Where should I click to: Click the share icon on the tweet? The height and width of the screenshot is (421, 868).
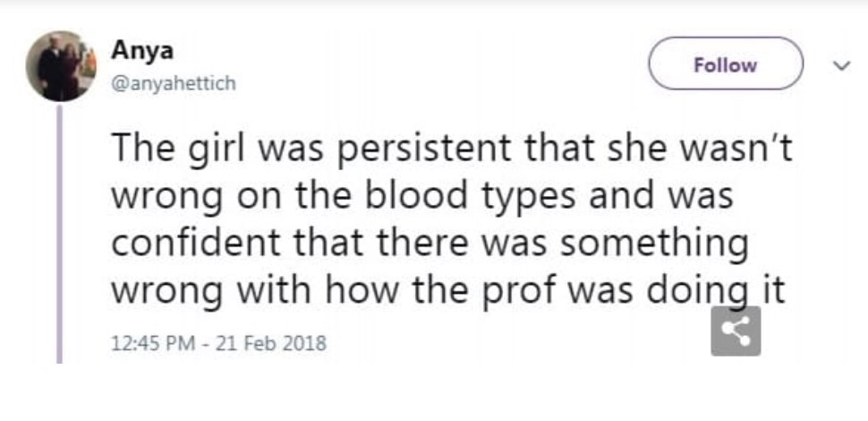[736, 331]
